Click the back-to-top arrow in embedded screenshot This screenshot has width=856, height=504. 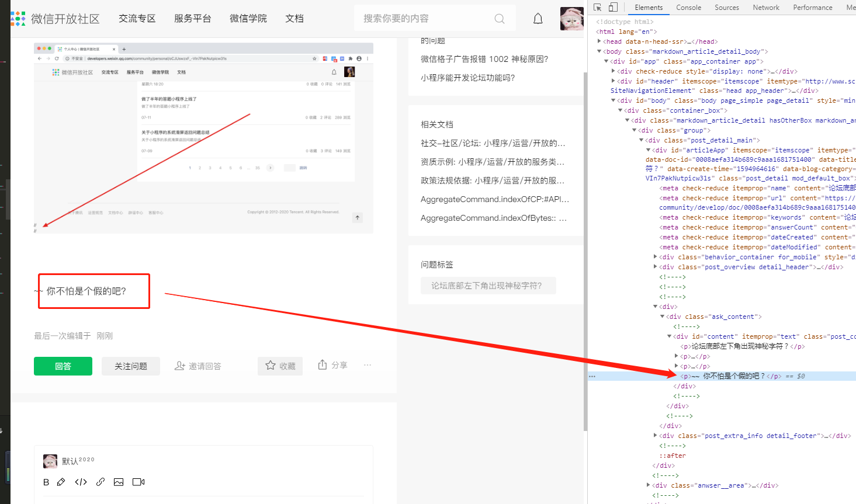point(358,217)
